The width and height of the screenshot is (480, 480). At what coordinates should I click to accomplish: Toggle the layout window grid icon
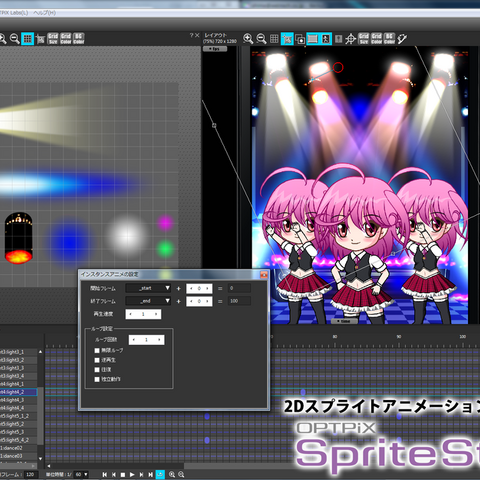pyautogui.click(x=274, y=39)
